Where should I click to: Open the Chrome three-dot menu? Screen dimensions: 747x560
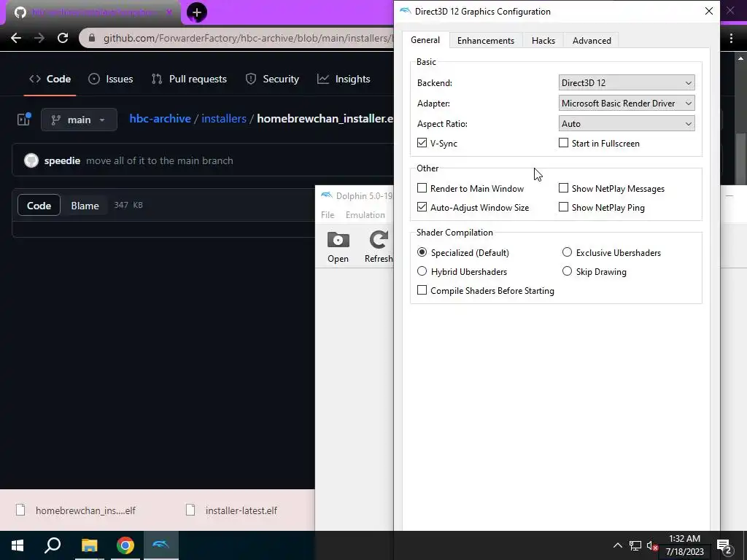[x=731, y=38]
